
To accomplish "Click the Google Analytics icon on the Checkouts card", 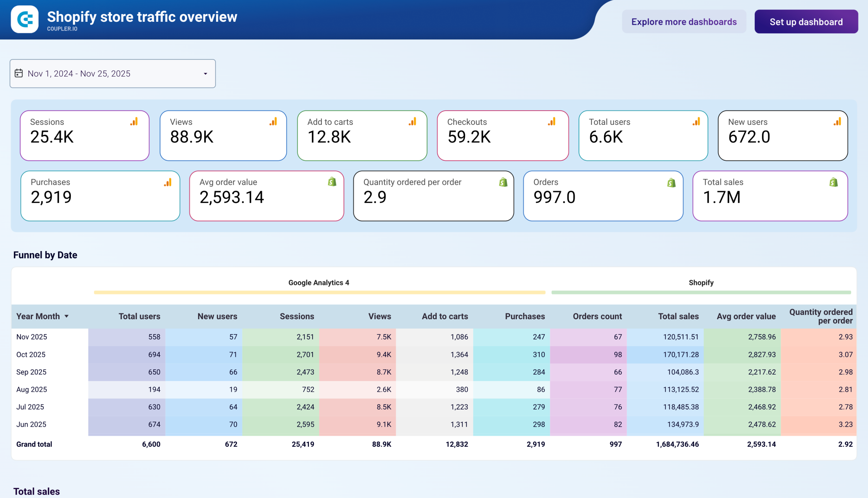I will click(551, 121).
